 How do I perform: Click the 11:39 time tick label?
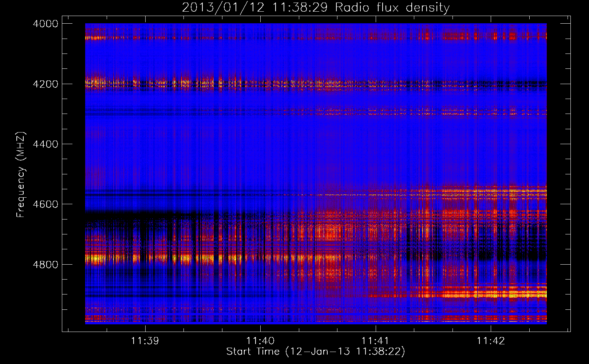point(145,341)
